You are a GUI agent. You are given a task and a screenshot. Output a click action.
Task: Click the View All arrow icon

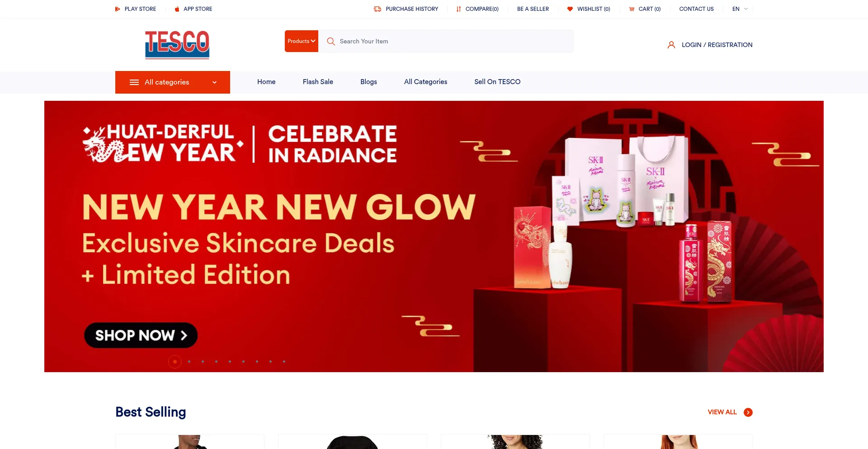(748, 412)
